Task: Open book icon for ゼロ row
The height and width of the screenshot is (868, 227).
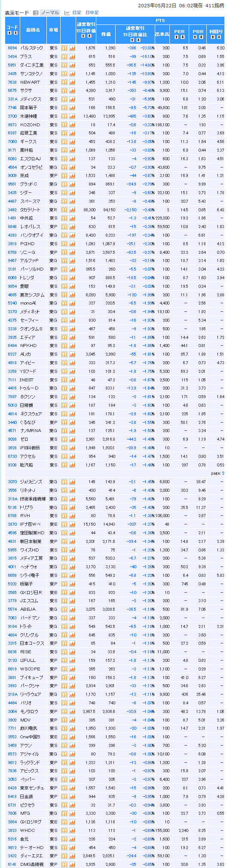Action: click(64, 439)
